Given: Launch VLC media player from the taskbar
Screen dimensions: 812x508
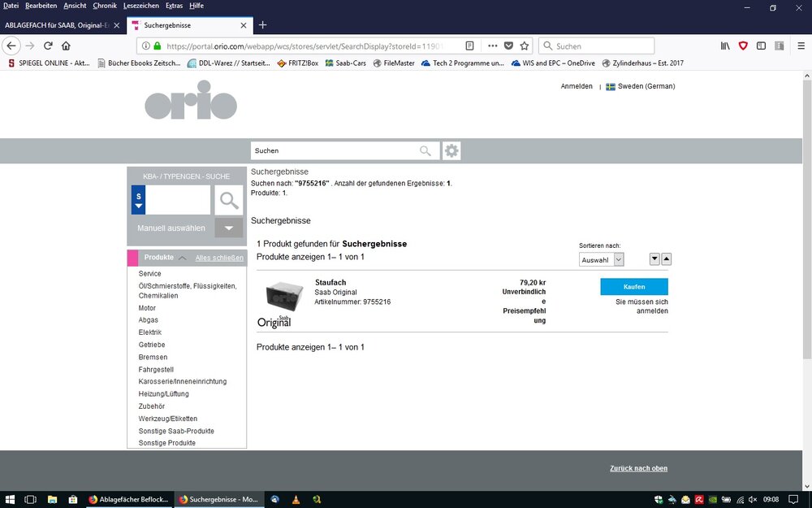Looking at the screenshot, I should click(x=296, y=500).
